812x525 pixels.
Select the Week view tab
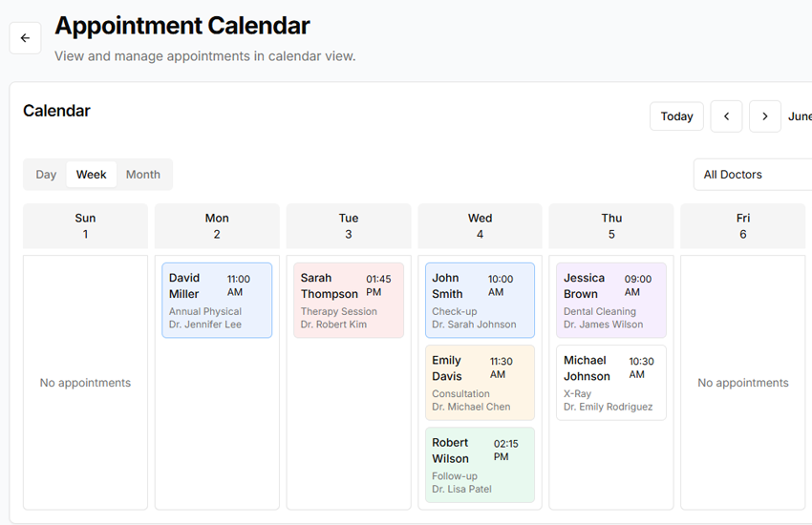click(92, 175)
